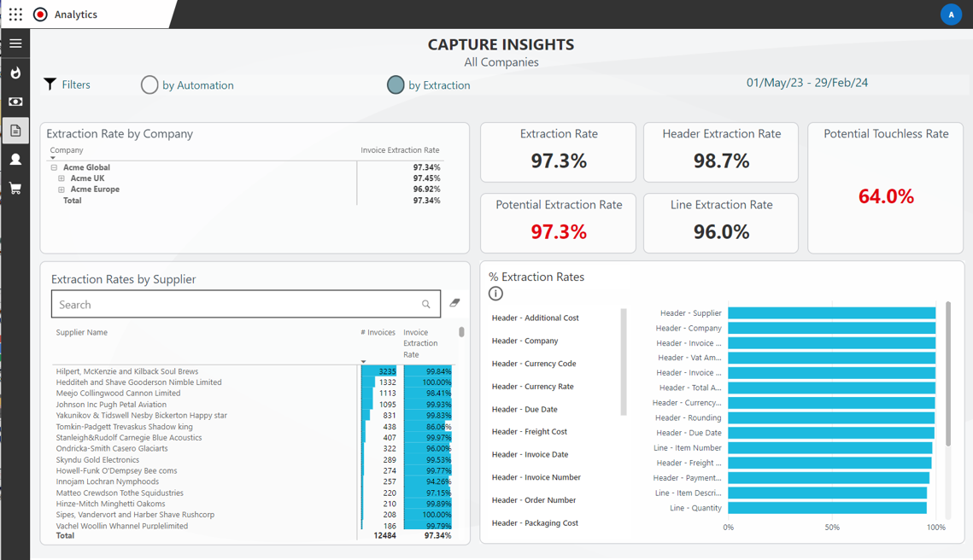Open the shopping cart sidebar page

[x=15, y=189]
